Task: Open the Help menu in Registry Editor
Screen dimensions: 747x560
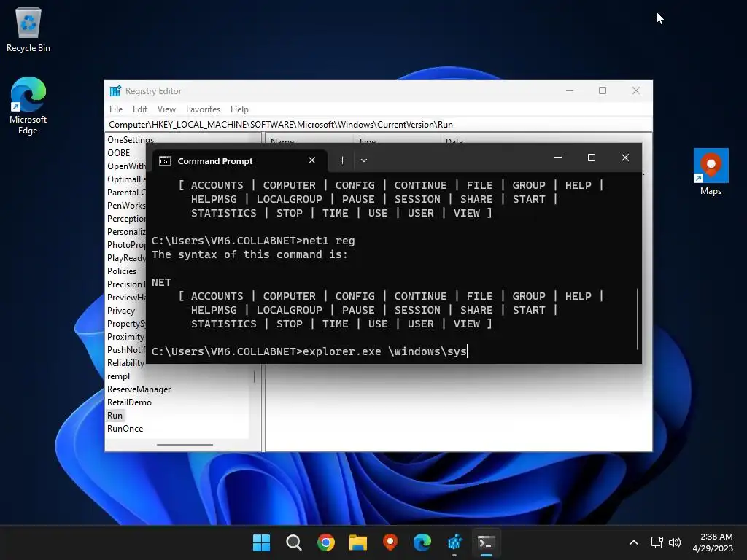Action: point(239,109)
